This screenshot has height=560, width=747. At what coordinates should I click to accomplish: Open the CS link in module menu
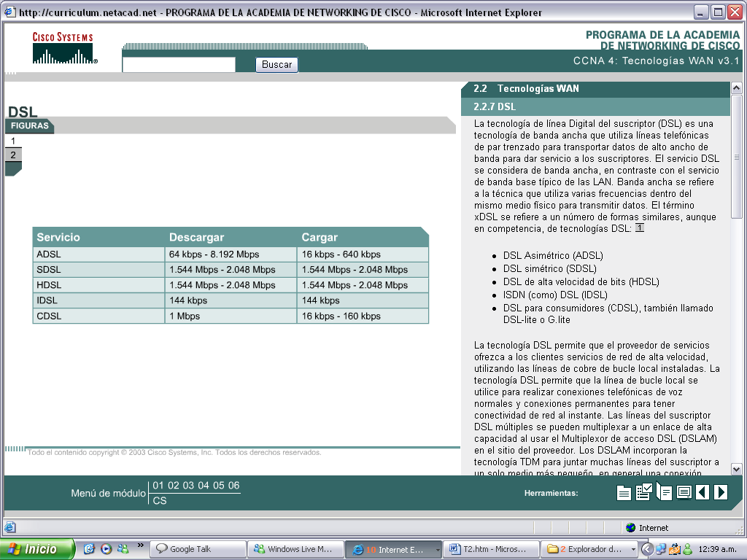tap(160, 500)
